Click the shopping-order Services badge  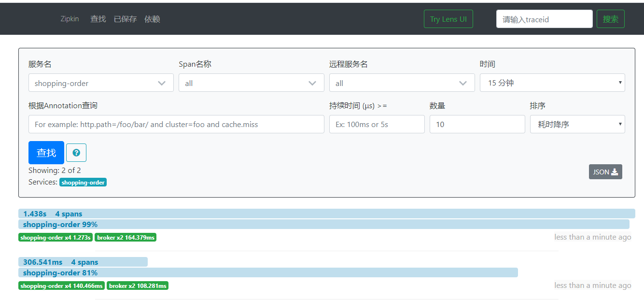click(x=83, y=183)
